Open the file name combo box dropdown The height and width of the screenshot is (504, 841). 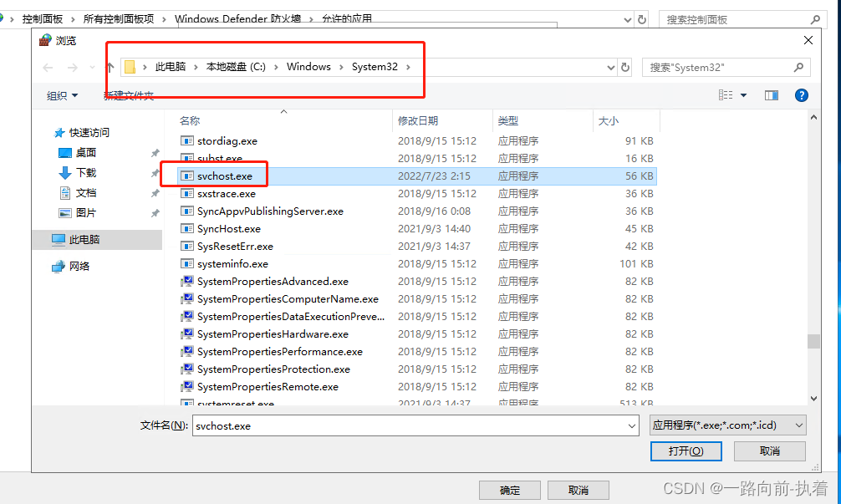pyautogui.click(x=632, y=425)
